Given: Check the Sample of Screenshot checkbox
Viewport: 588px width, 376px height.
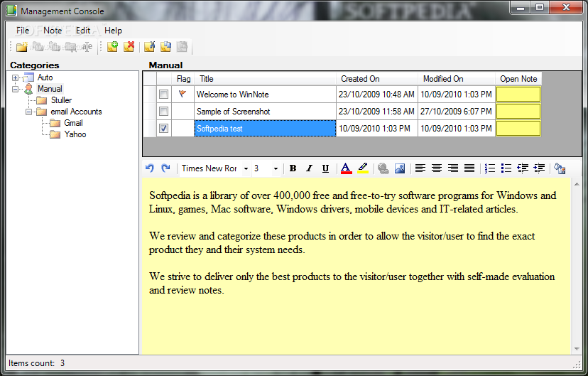Looking at the screenshot, I should (x=163, y=111).
